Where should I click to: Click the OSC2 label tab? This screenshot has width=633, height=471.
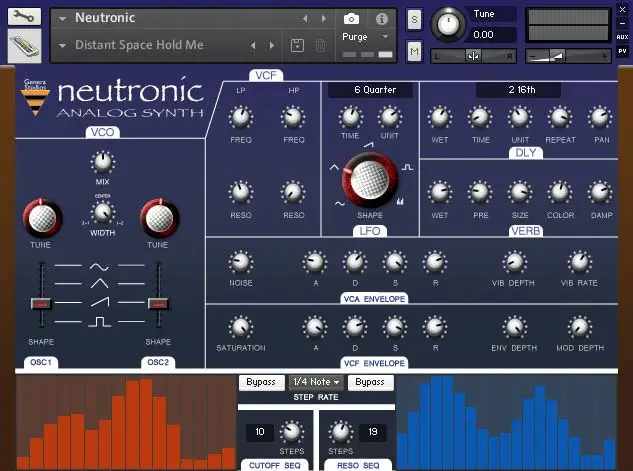[158, 362]
